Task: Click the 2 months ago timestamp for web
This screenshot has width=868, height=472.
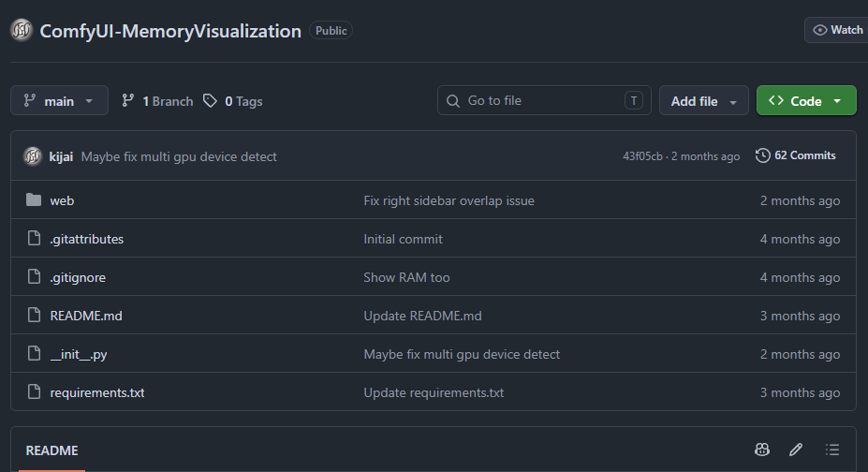Action: (800, 200)
